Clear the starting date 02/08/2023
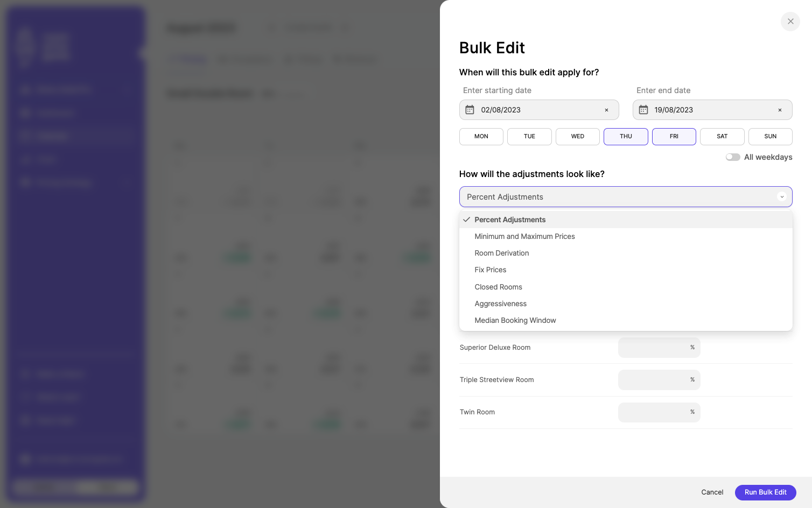The width and height of the screenshot is (812, 508). pos(606,110)
